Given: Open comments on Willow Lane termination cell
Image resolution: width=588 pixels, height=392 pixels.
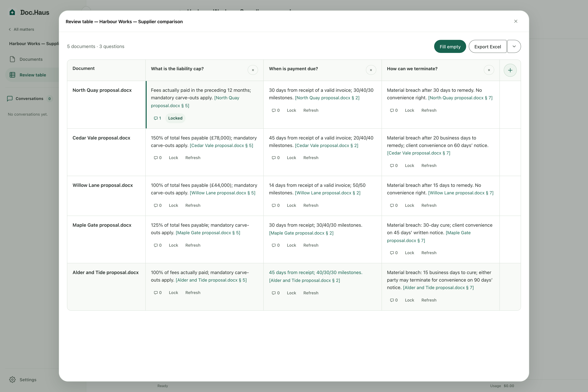Looking at the screenshot, I should pyautogui.click(x=394, y=205).
